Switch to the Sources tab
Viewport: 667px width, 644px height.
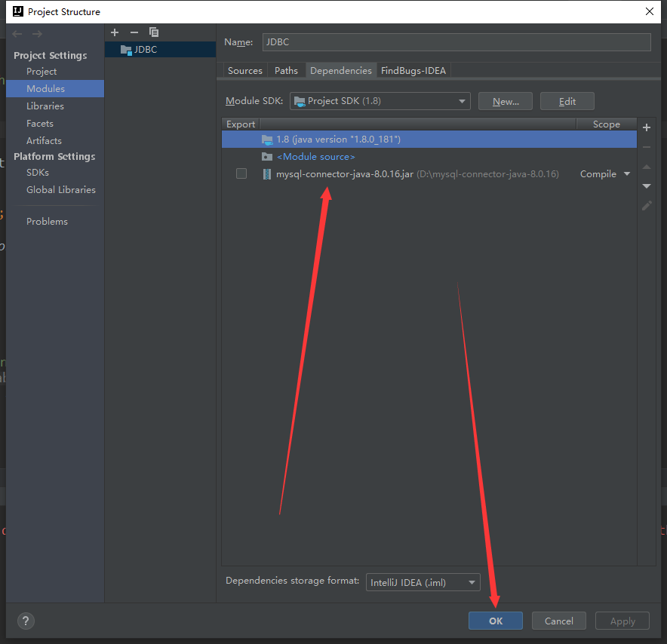click(245, 71)
